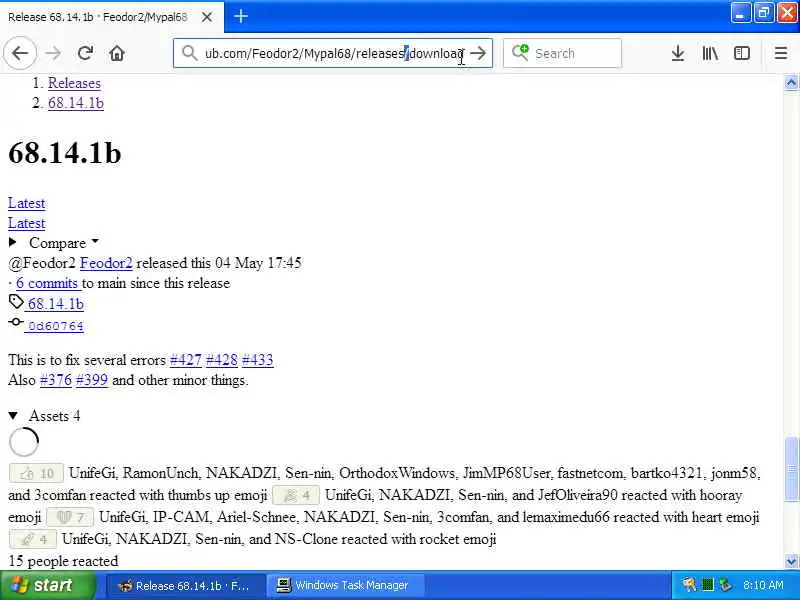Click the first system tray icon
This screenshot has width=800, height=600.
tap(690, 585)
